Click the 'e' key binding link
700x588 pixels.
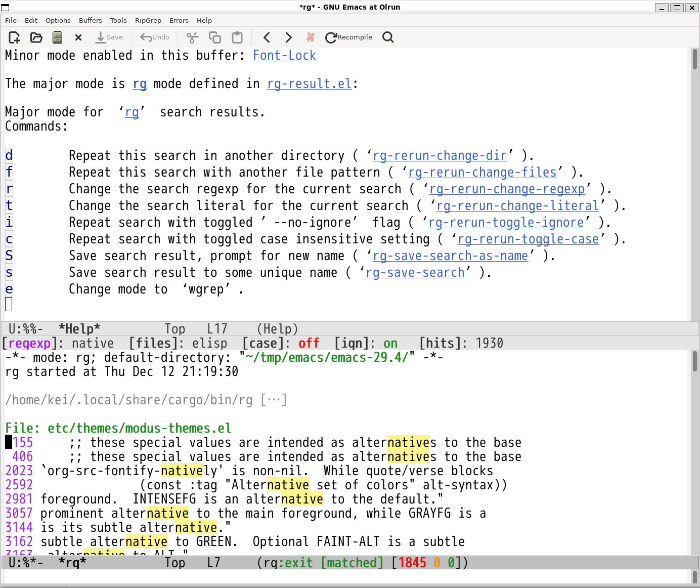tap(9, 289)
